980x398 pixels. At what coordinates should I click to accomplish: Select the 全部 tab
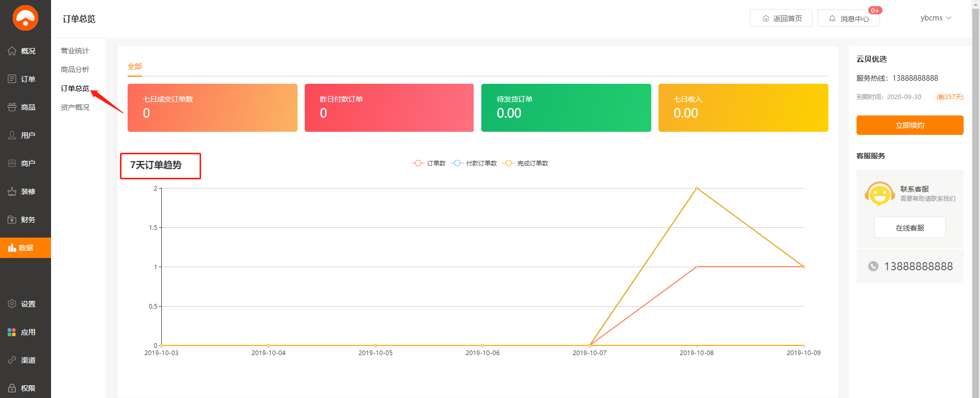pyautogui.click(x=135, y=66)
